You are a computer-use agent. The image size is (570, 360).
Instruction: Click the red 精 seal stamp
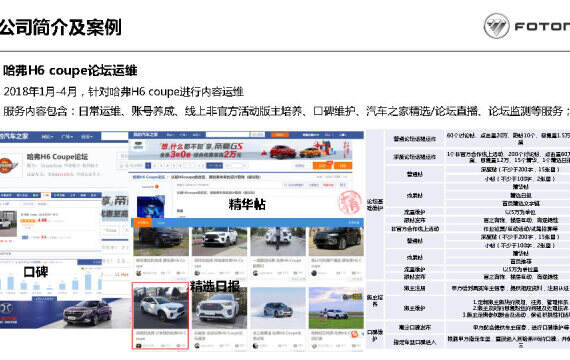350,202
